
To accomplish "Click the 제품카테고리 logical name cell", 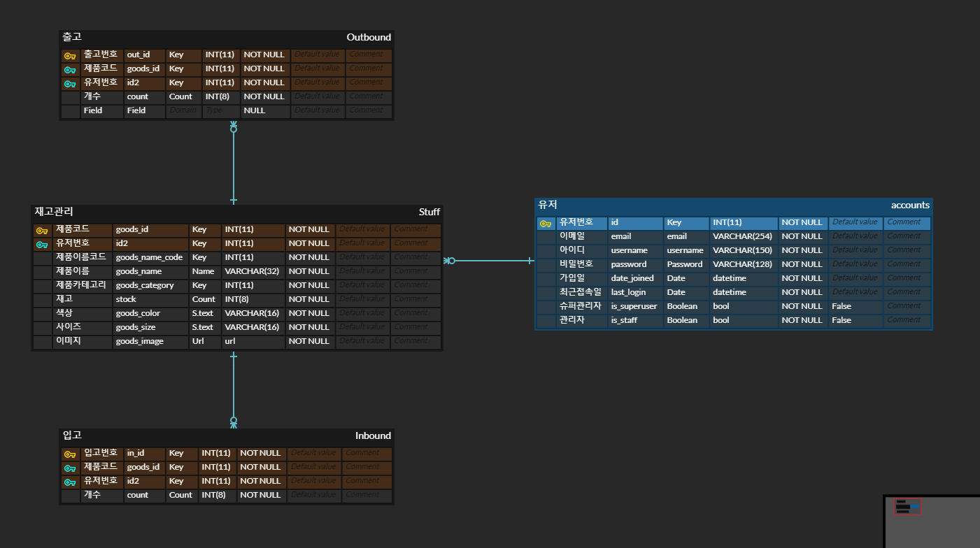I will coord(82,285).
